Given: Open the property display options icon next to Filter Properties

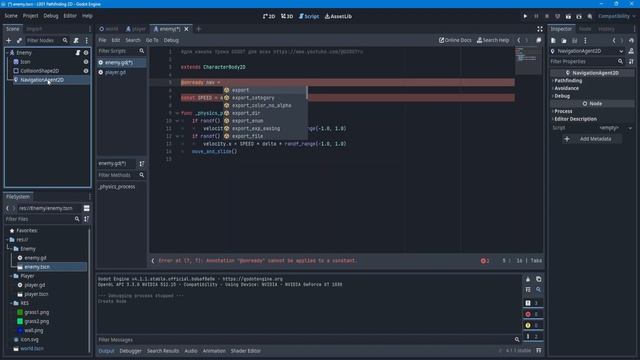Looking at the screenshot, I should [x=631, y=61].
